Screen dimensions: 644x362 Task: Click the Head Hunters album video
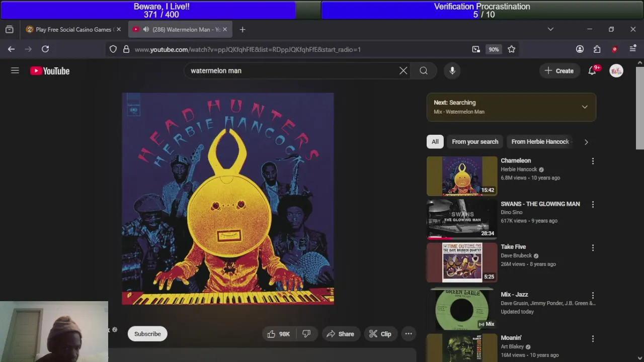pyautogui.click(x=228, y=199)
